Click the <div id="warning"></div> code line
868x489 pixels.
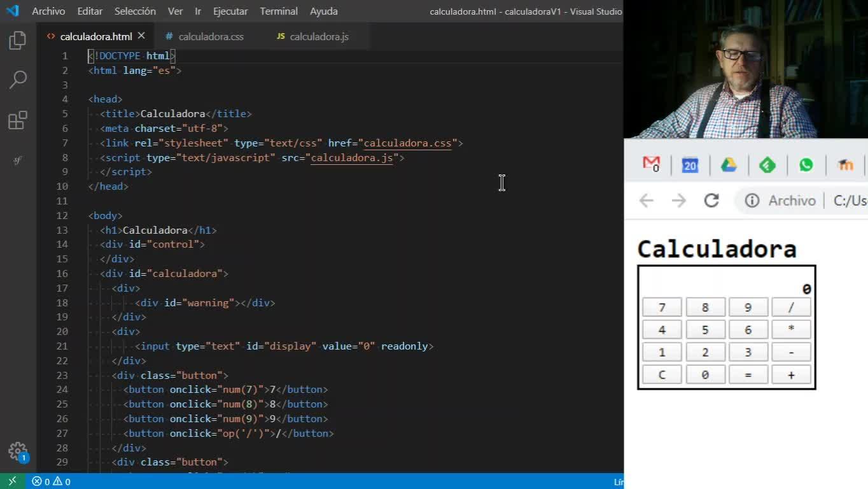click(x=205, y=303)
